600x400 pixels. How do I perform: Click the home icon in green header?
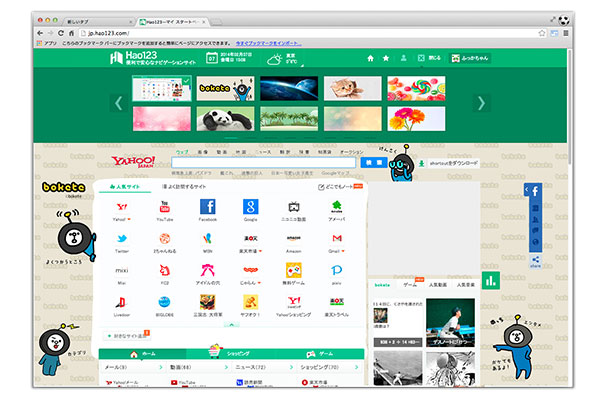(x=370, y=58)
